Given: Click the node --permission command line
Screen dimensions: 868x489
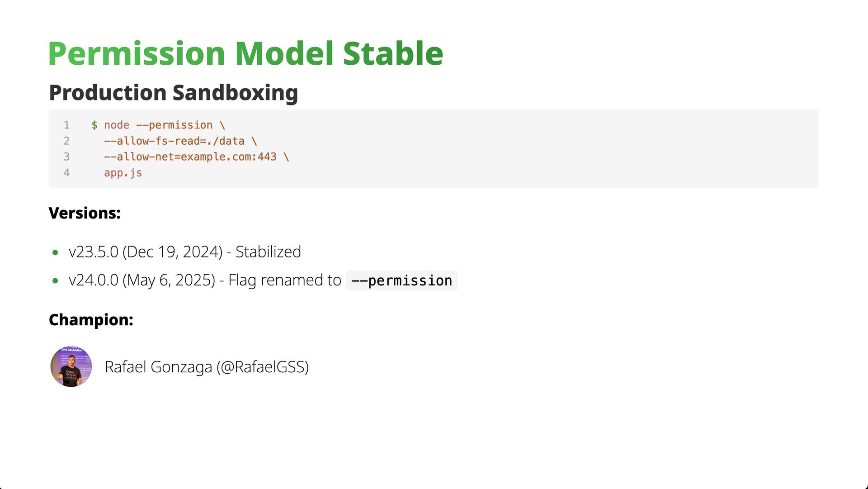Looking at the screenshot, I should pos(165,125).
